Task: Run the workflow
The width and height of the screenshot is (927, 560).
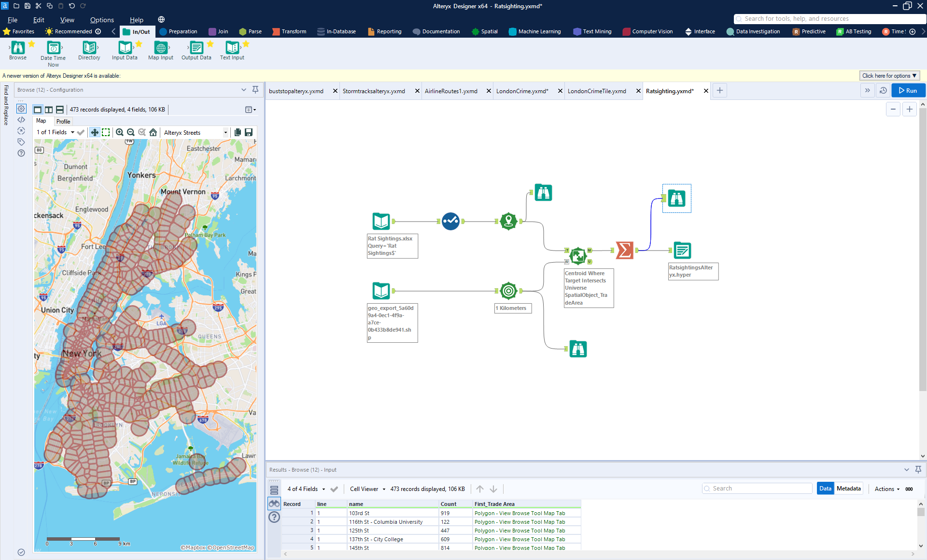Action: click(x=908, y=90)
